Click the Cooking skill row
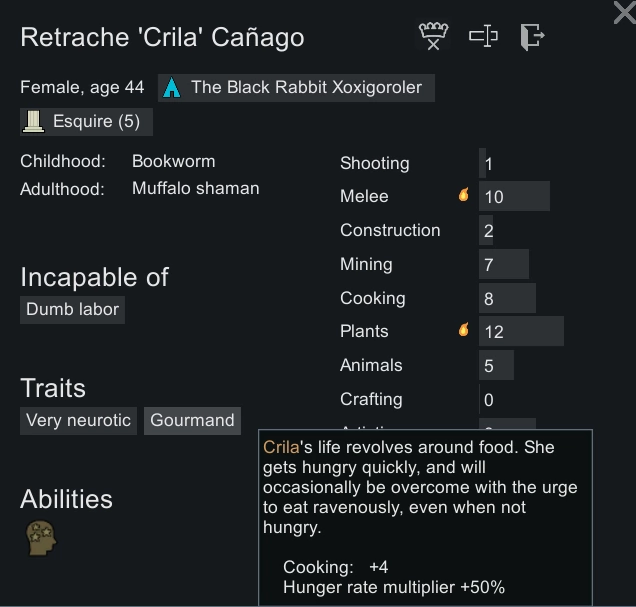This screenshot has width=636, height=607. (438, 298)
